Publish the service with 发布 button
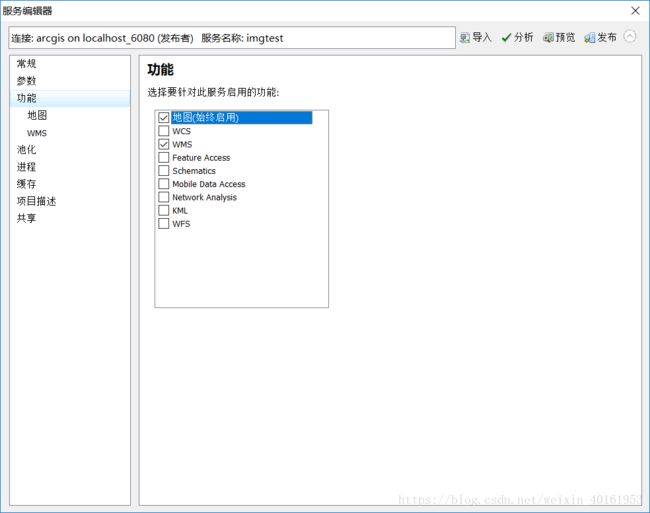Screen dimensions: 650x513 click(600, 38)
